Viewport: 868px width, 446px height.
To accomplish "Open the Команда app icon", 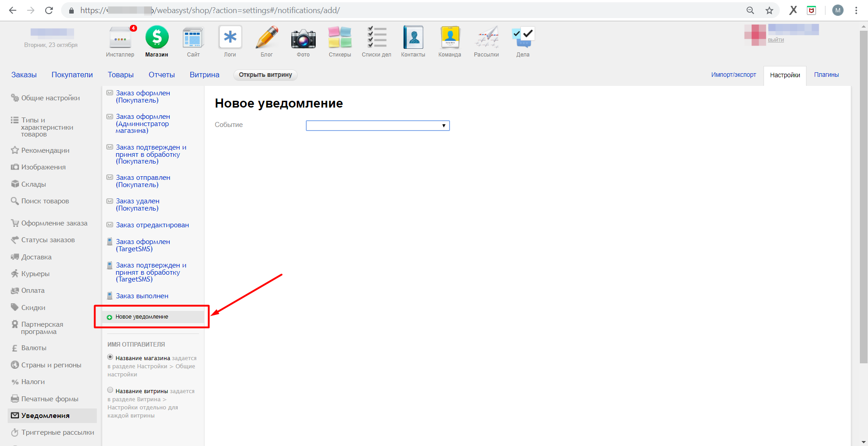I will point(450,38).
